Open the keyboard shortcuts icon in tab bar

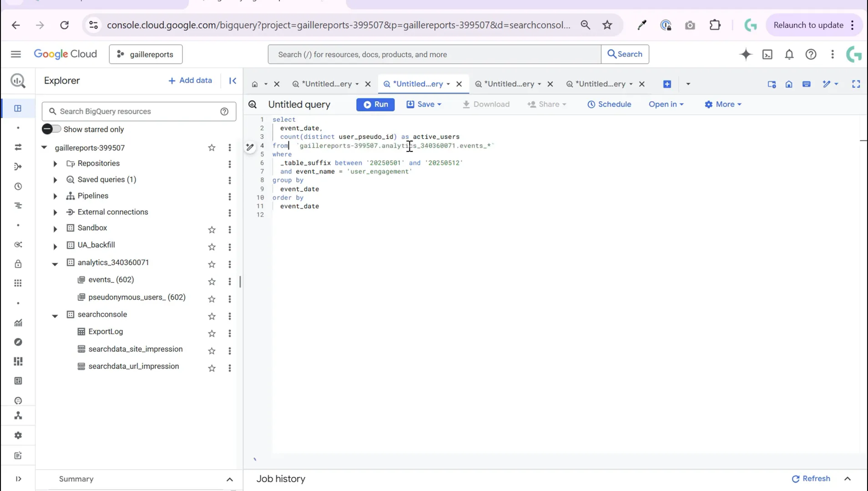click(807, 84)
